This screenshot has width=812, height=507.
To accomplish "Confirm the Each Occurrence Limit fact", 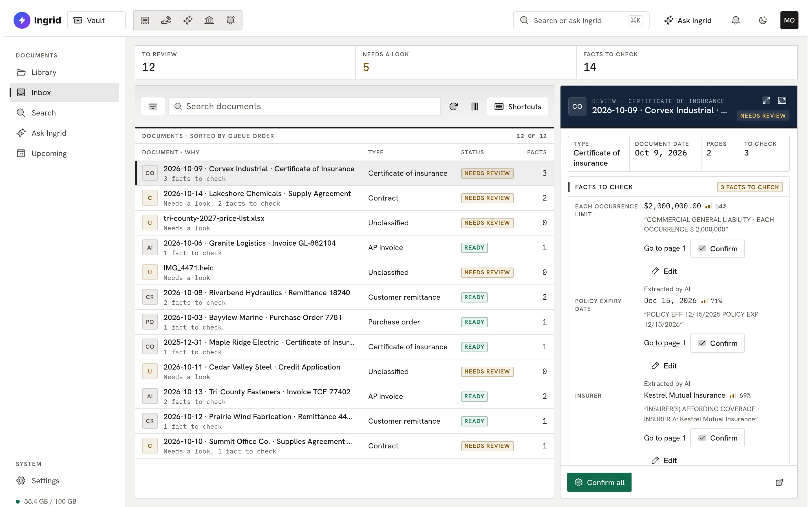I will 717,248.
